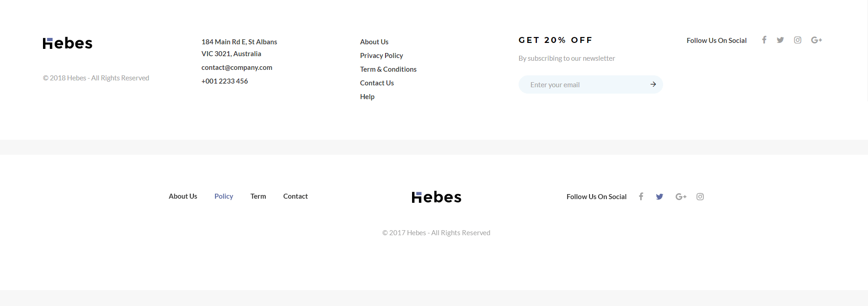
Task: Click the contact@company.com email address
Action: coord(237,68)
